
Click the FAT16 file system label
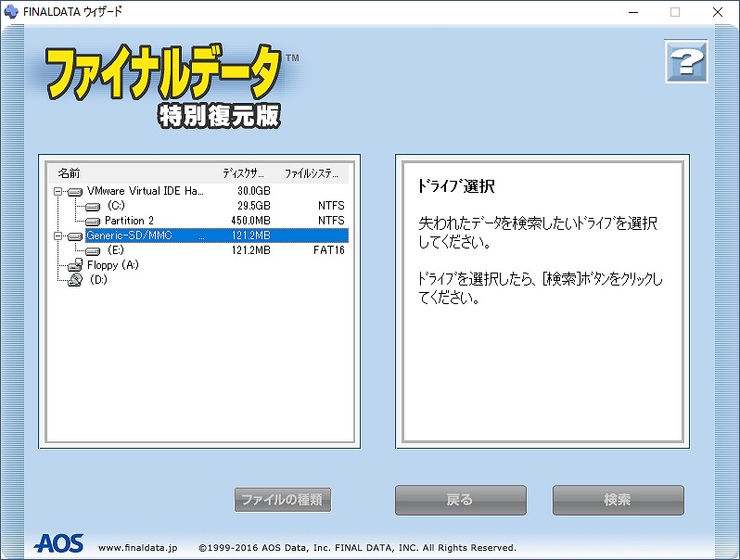[x=329, y=250]
